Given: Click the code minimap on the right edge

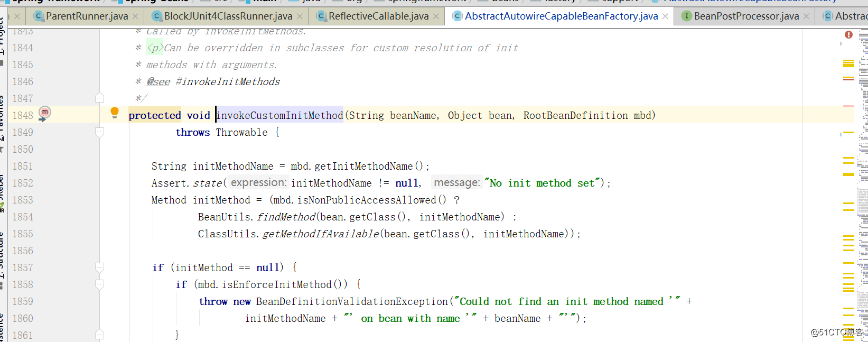Looking at the screenshot, I should [863, 185].
